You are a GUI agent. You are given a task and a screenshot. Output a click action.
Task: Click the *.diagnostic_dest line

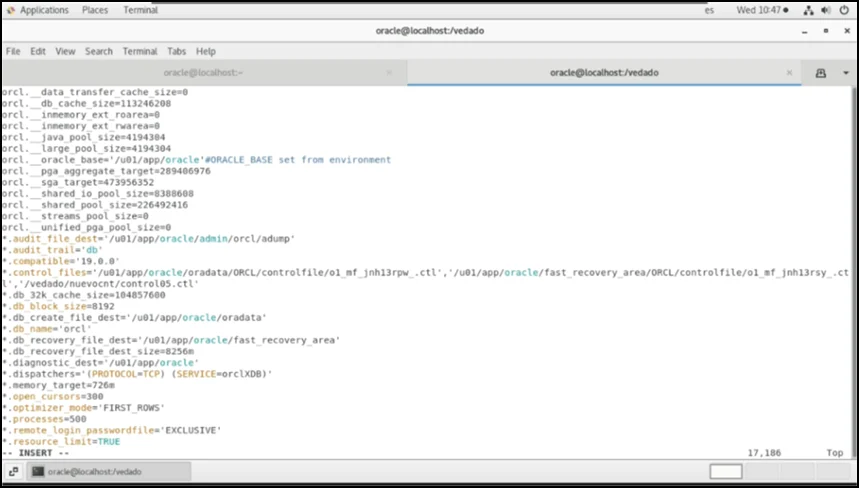(x=101, y=363)
